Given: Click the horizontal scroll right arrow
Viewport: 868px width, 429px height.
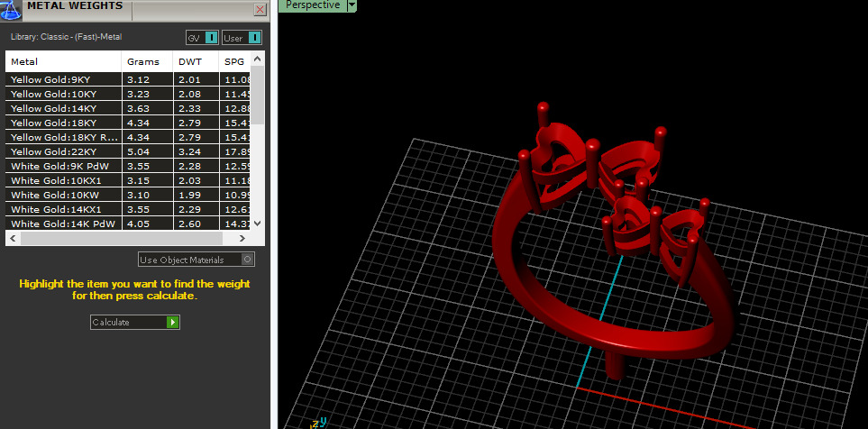Looking at the screenshot, I should 242,239.
